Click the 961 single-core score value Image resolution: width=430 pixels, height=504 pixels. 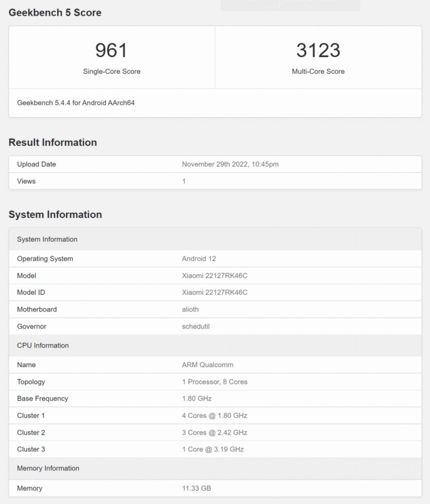coord(111,50)
